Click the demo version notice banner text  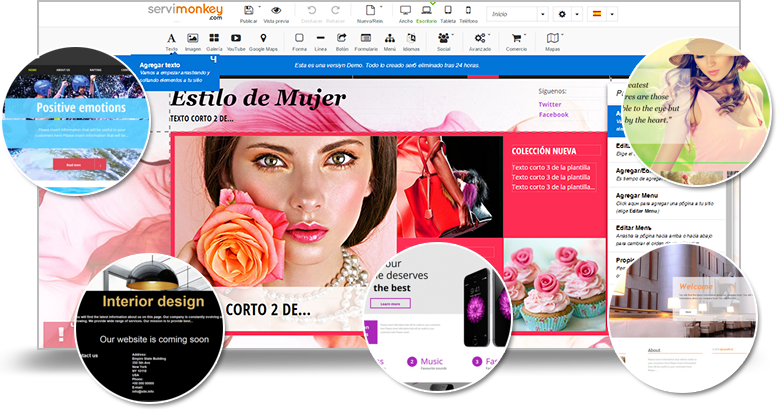(x=387, y=65)
